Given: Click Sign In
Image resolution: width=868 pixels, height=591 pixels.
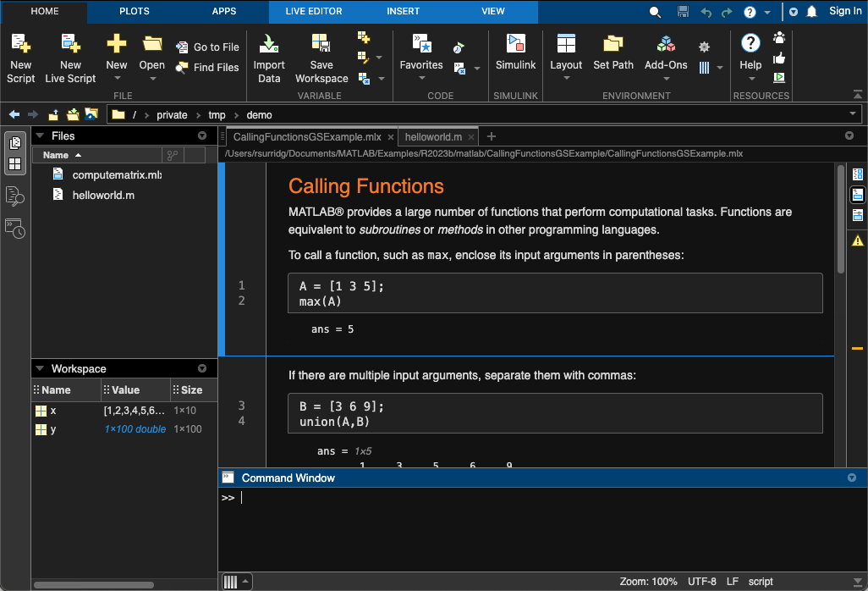Looking at the screenshot, I should click(x=845, y=11).
